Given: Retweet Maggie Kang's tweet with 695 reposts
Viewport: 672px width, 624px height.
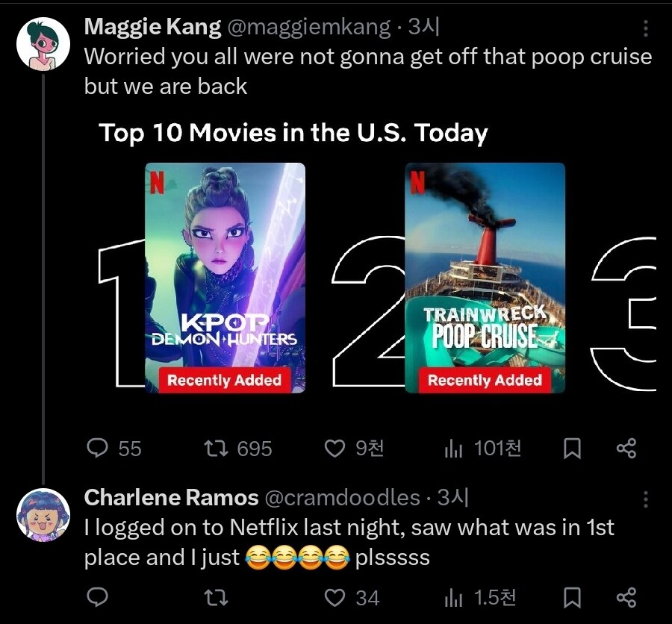Looking at the screenshot, I should (238, 449).
